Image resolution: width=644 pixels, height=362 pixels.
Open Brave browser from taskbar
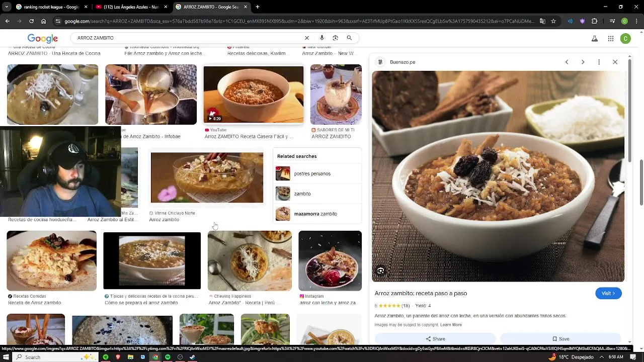pos(118,357)
